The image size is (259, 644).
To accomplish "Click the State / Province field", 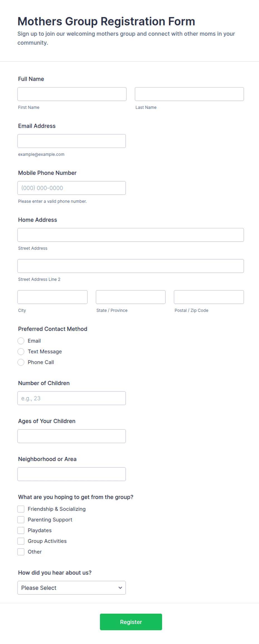I will tap(131, 297).
